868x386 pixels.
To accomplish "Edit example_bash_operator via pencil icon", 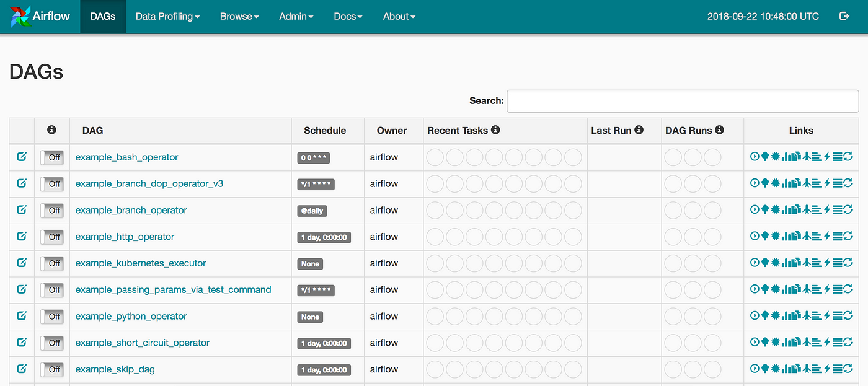I will [x=22, y=157].
